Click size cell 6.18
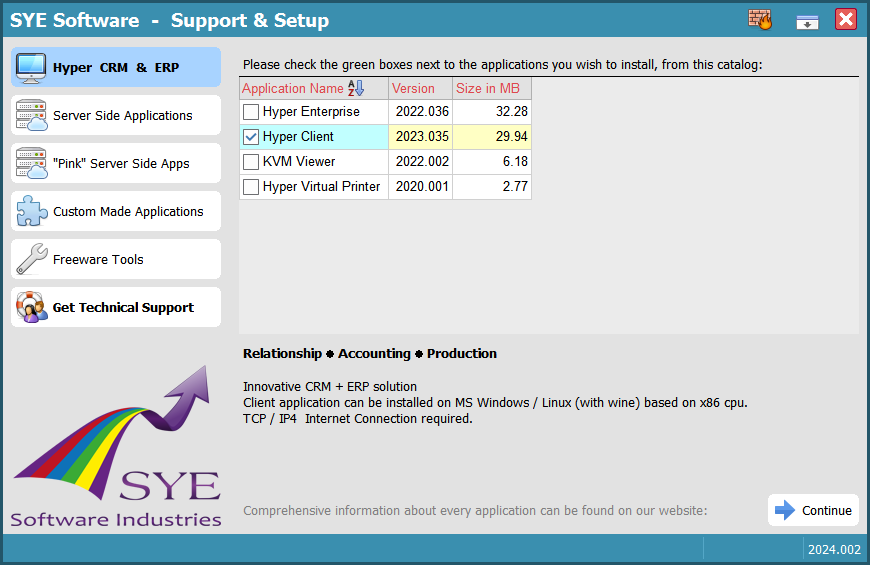 point(492,162)
